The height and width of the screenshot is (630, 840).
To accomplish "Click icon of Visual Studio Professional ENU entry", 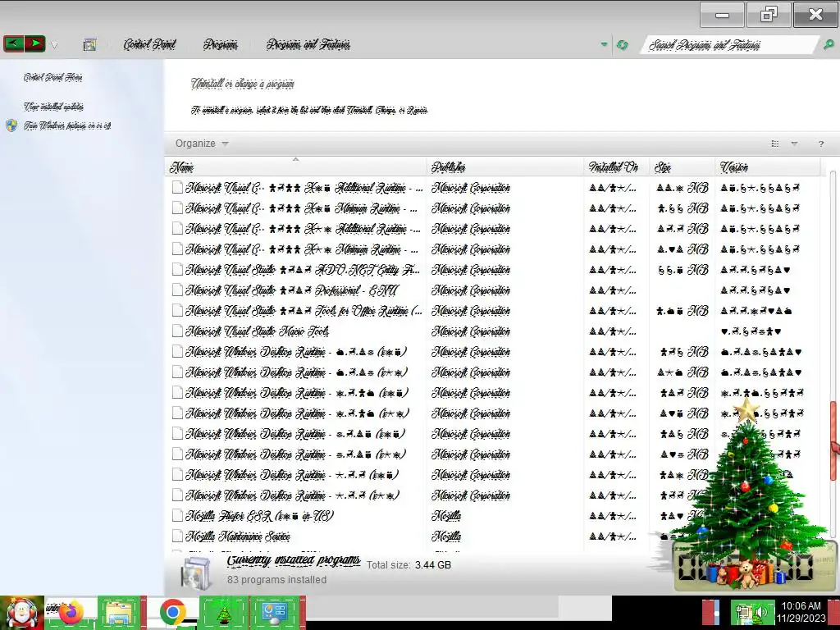I will click(177, 290).
